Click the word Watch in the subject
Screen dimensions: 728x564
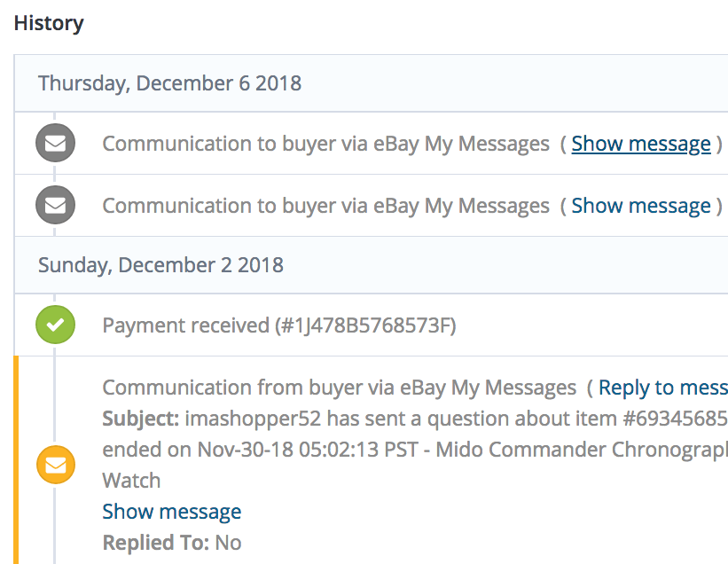coord(131,481)
